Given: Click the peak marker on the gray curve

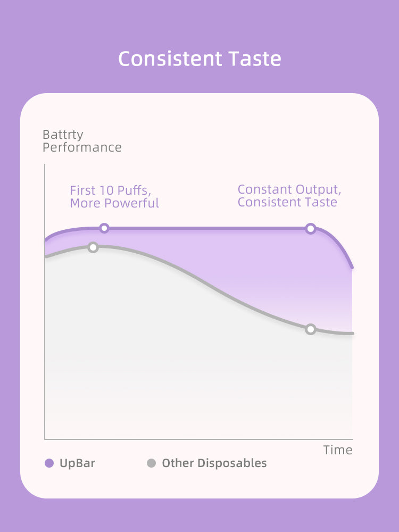Looking at the screenshot, I should (93, 247).
